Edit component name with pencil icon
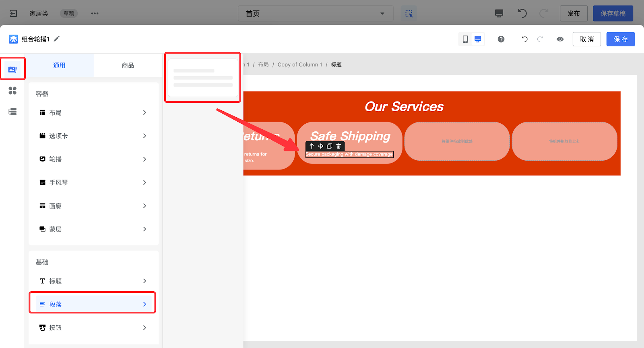 (x=57, y=39)
